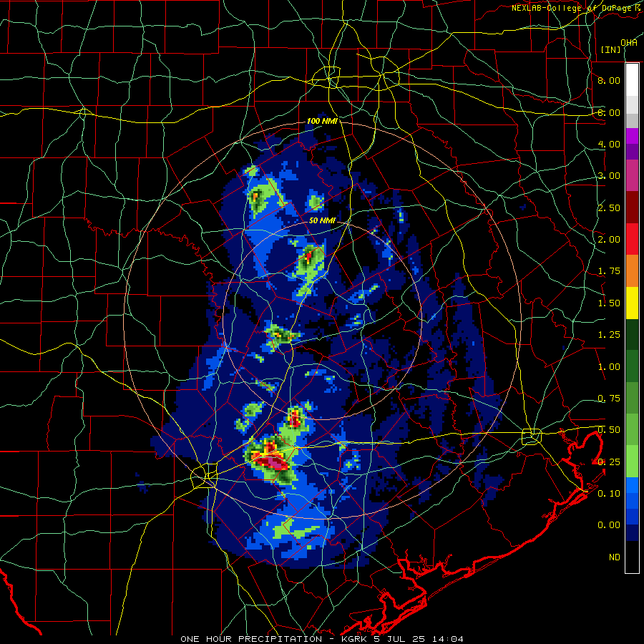Select the black ND legend swatch

[x=632, y=557]
